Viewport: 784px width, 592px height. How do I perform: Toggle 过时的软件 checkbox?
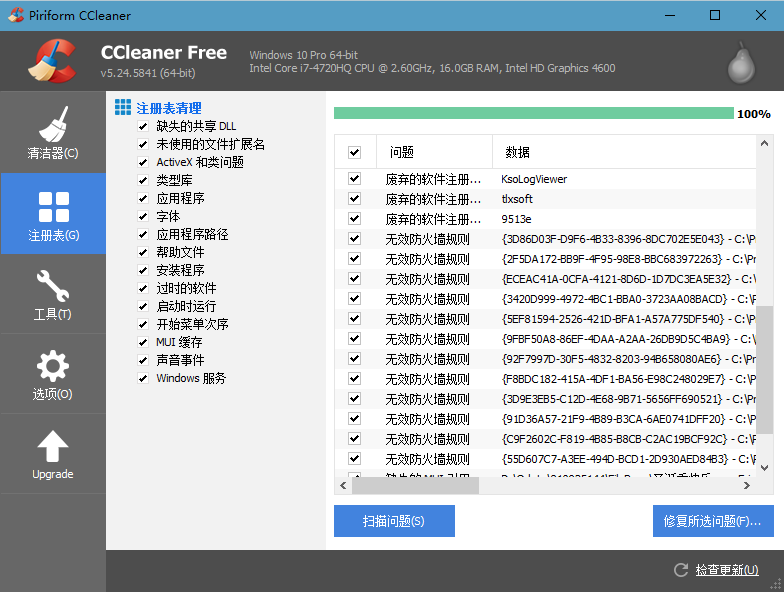point(143,288)
